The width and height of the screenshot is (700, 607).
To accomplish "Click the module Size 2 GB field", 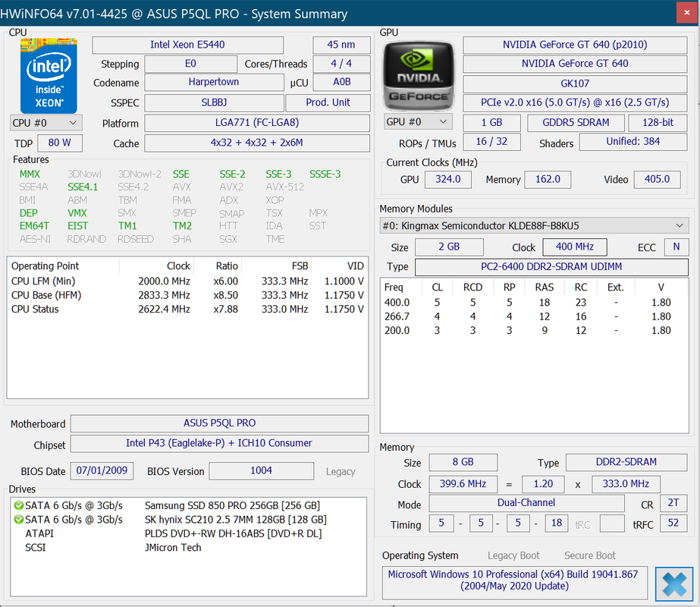I will click(449, 247).
